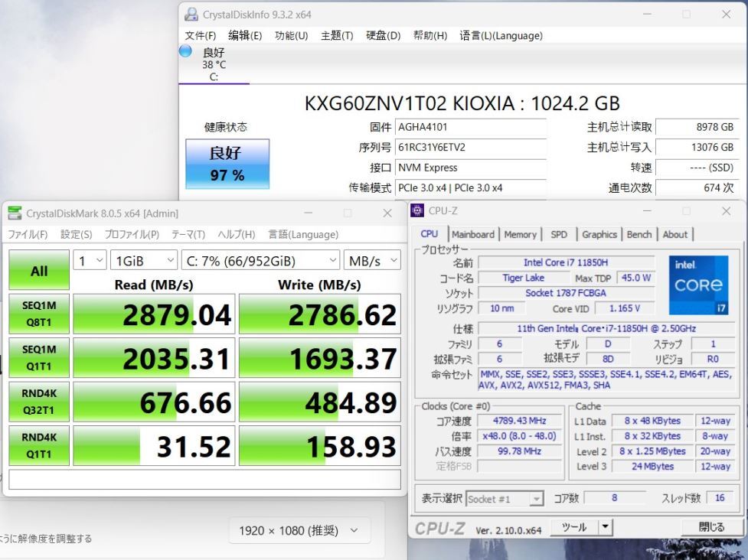The width and height of the screenshot is (748, 560).
Task: Click the ツール button in CPU-Z
Action: click(574, 527)
